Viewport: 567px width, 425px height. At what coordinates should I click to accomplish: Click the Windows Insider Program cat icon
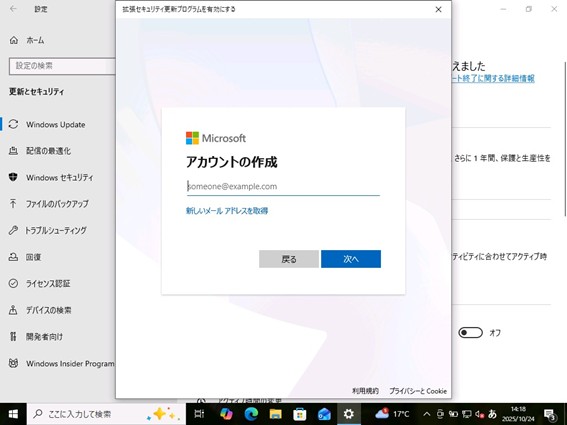coord(13,363)
